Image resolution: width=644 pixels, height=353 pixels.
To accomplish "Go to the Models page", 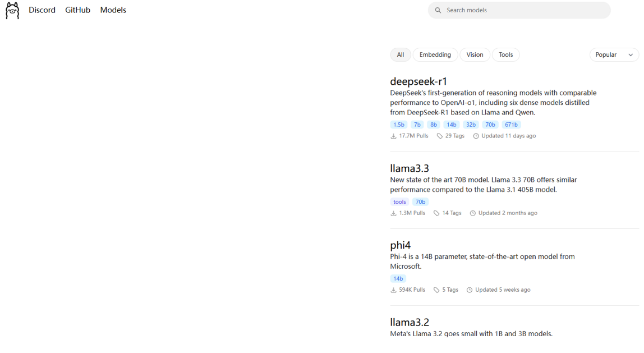I will click(113, 10).
